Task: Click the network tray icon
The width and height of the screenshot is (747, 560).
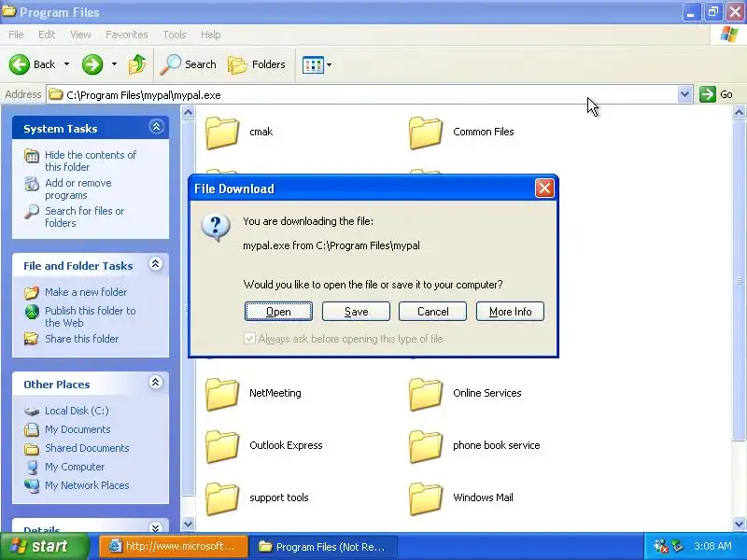Action: (661, 546)
